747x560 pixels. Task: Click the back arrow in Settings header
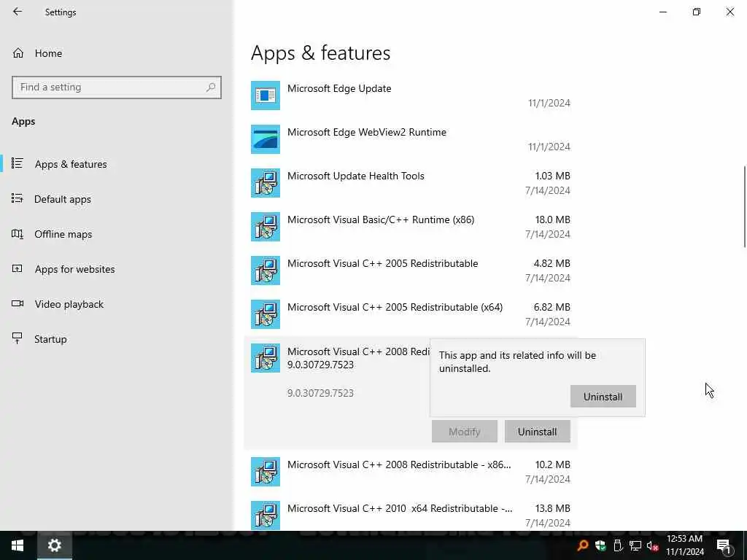point(18,12)
